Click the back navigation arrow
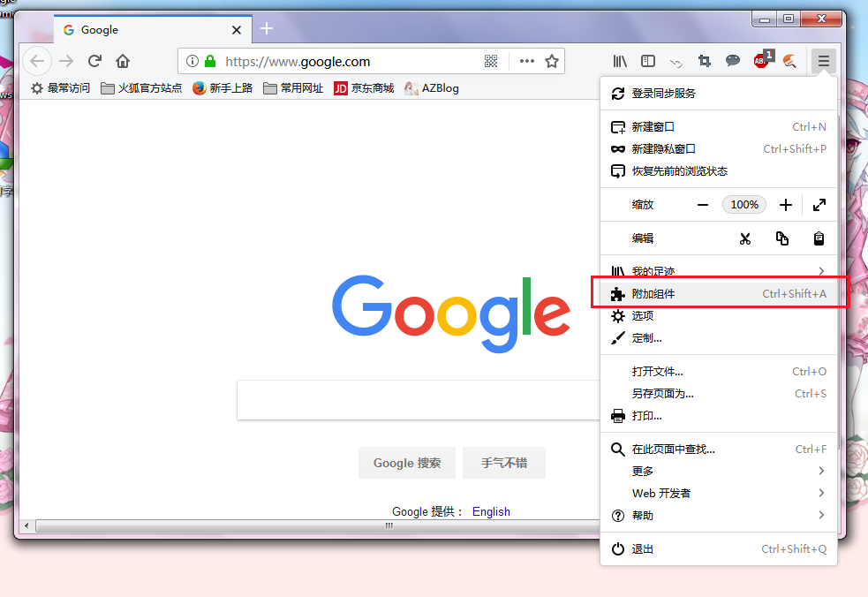This screenshot has height=597, width=868. pyautogui.click(x=37, y=61)
